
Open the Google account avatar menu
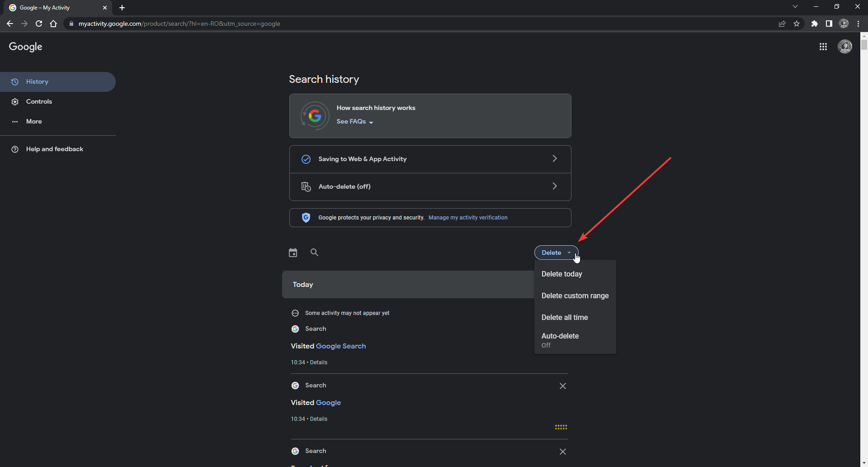click(844, 47)
